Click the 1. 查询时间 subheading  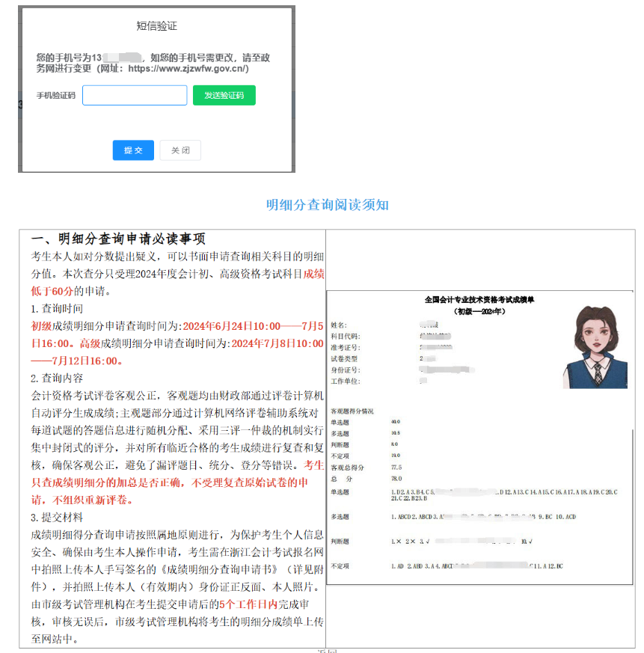click(x=57, y=309)
